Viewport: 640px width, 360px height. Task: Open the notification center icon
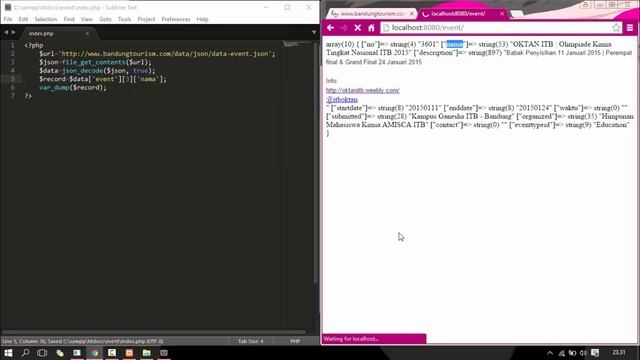[595, 353]
